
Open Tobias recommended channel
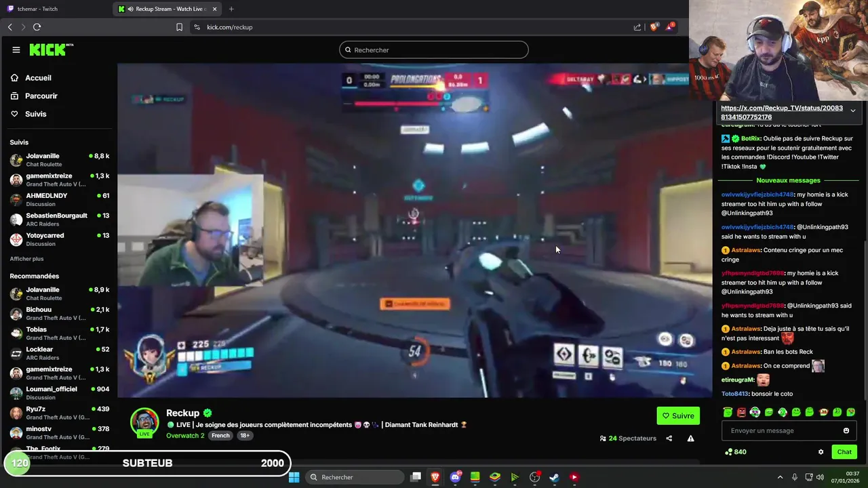(x=60, y=333)
